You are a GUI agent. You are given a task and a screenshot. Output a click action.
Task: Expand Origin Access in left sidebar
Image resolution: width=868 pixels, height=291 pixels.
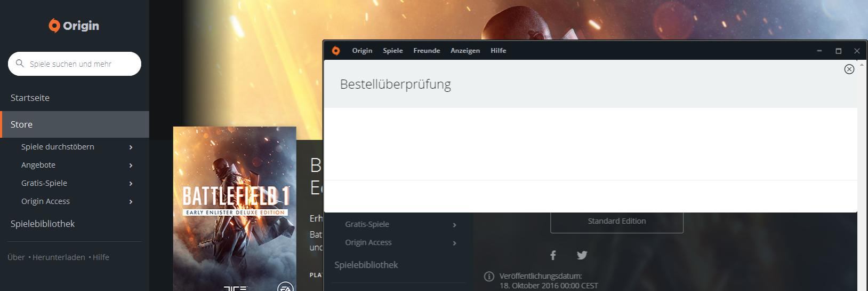131,201
